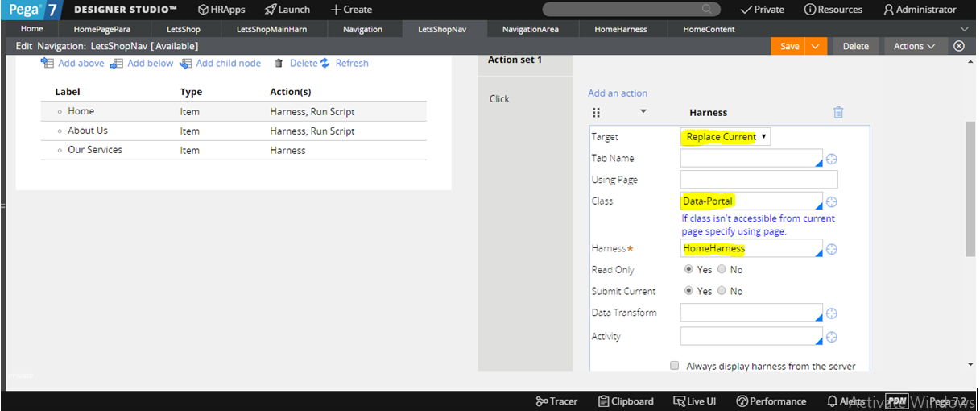980x411 pixels.
Task: Open the Performance tool
Action: click(771, 401)
